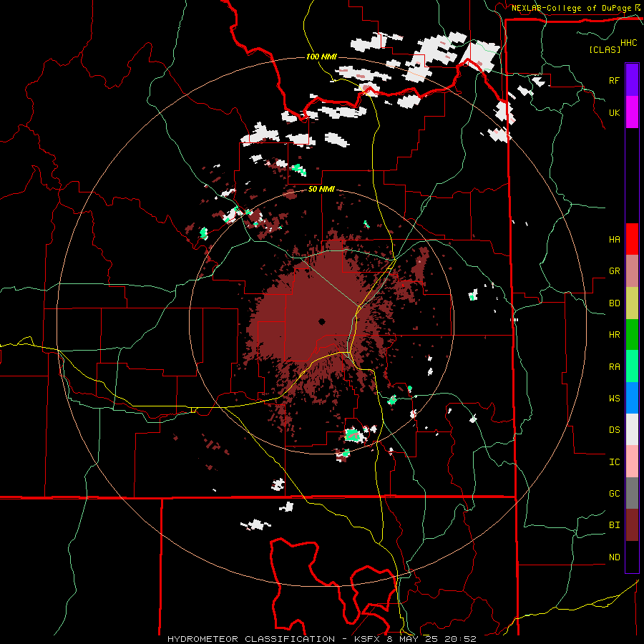Click the WS legend label
Viewport: 644px width, 644px height.
pos(614,399)
